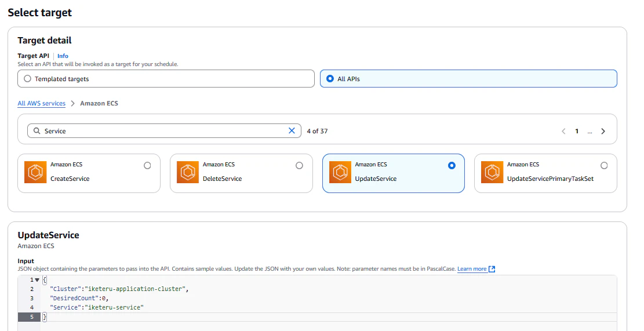The width and height of the screenshot is (644, 331).
Task: Click the UpdateServicePrimaryTaskSet ECS icon
Action: 492,172
